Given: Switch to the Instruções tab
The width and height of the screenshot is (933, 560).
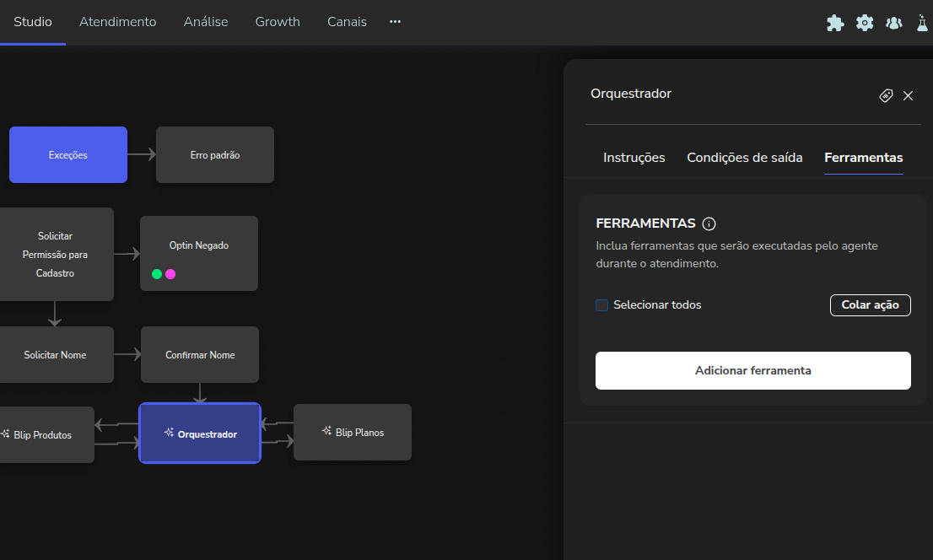Looking at the screenshot, I should 634,158.
